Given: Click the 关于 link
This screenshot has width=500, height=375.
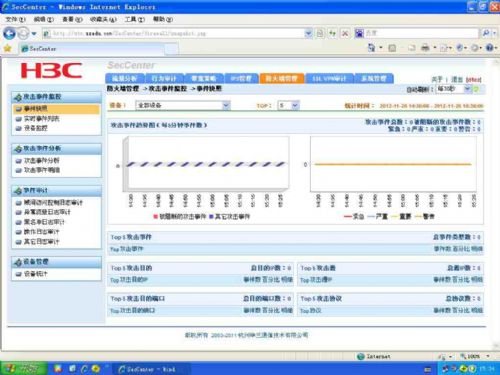Looking at the screenshot, I should [437, 80].
